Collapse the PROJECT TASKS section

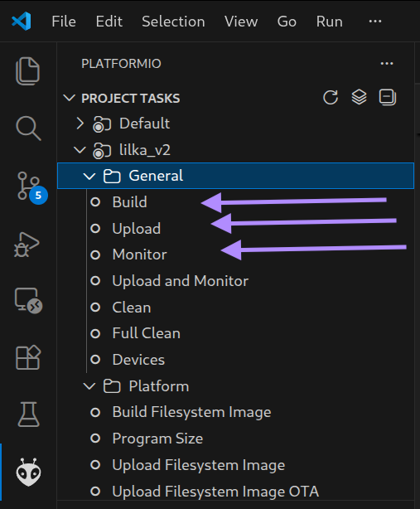tap(70, 98)
